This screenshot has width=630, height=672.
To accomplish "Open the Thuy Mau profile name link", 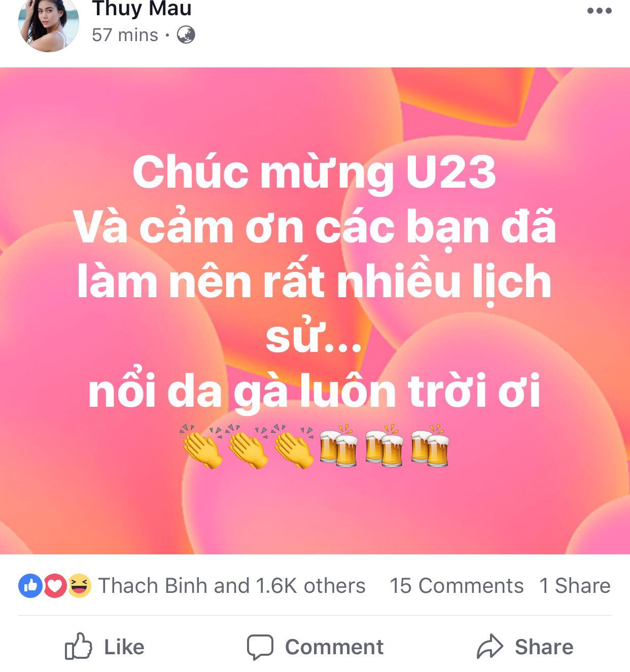I will point(142,9).
